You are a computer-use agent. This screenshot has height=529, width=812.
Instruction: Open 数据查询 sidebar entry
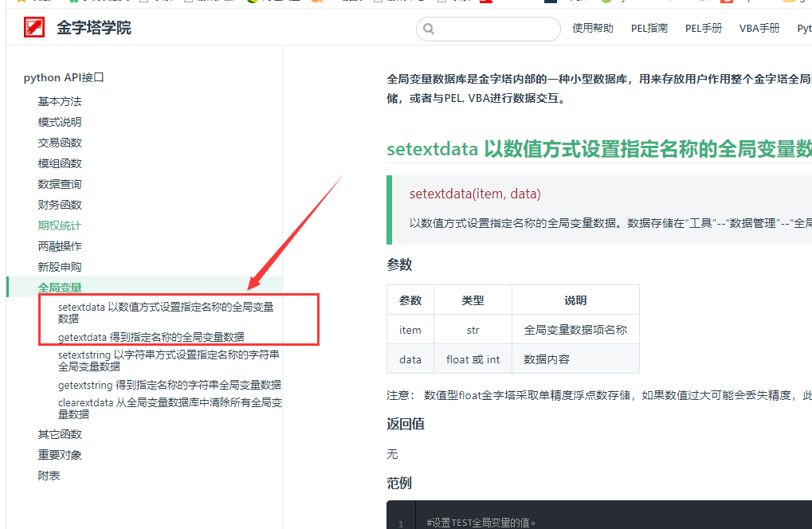(60, 184)
